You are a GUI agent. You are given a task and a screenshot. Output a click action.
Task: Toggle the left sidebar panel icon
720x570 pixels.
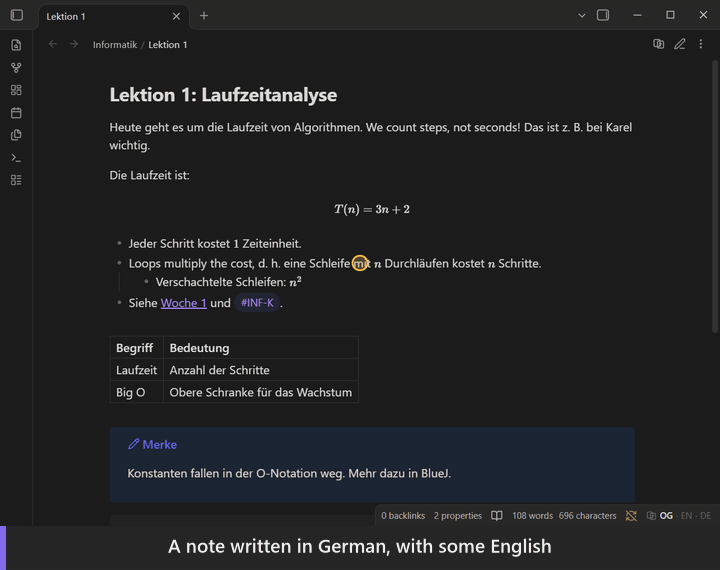coord(17,15)
